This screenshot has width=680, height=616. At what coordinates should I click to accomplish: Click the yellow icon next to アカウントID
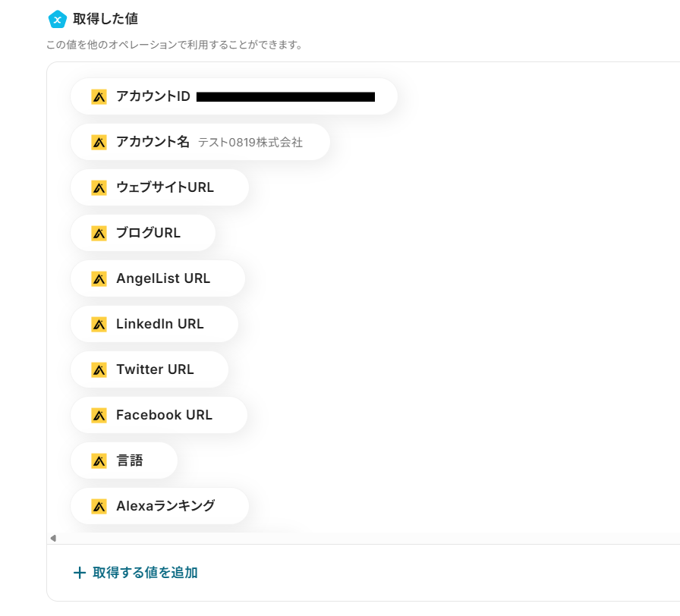(99, 96)
